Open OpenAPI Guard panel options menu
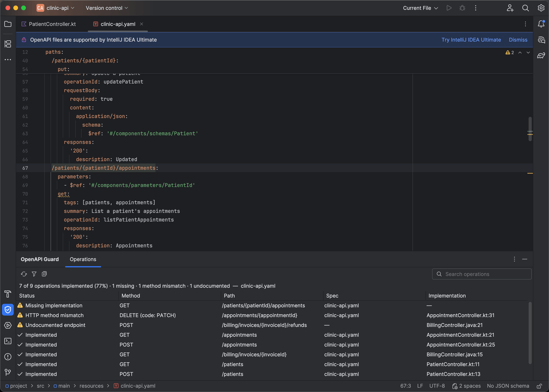The image size is (549, 392). 514,259
